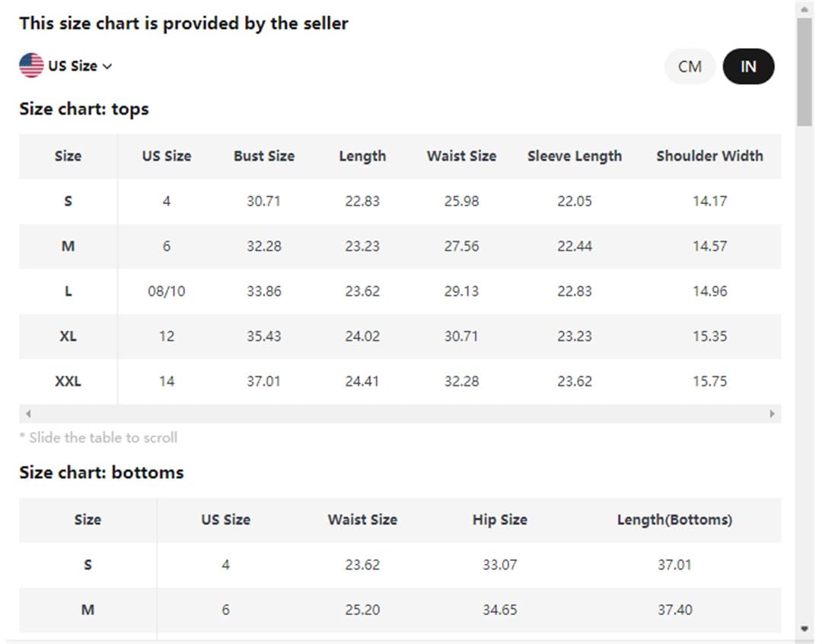This screenshot has width=822, height=644.
Task: Select the XXL size row label
Action: coord(68,381)
